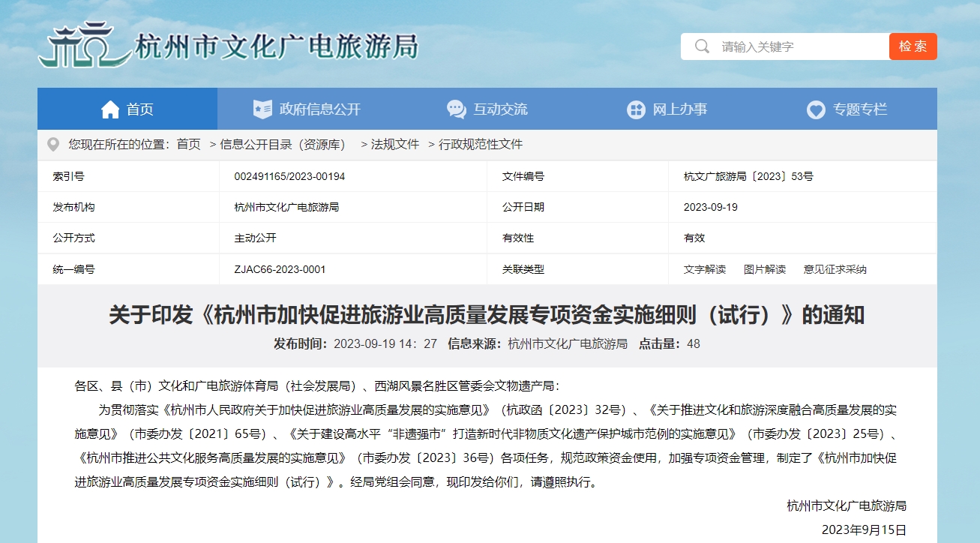980x543 pixels.
Task: Open the 首页 navigation tab
Action: [x=139, y=109]
